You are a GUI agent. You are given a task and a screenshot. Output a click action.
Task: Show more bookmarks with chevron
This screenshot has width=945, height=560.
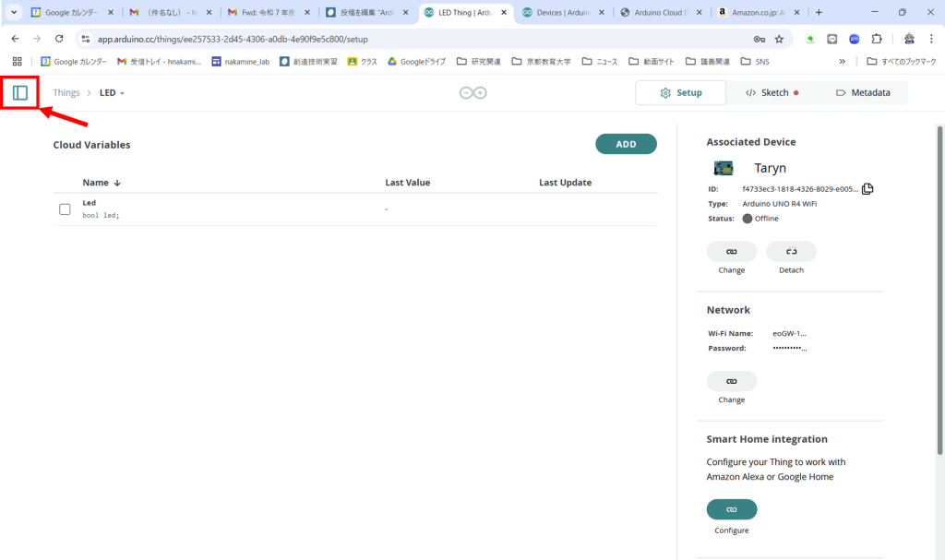coord(842,62)
